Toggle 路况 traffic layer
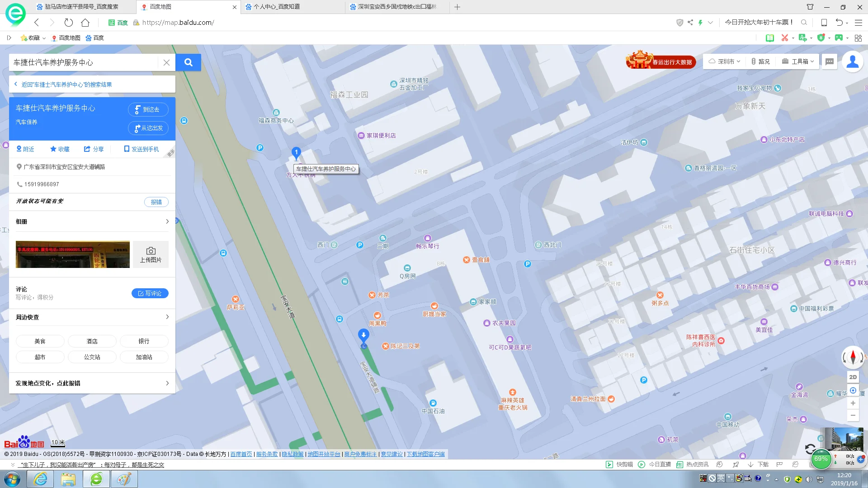 click(760, 61)
